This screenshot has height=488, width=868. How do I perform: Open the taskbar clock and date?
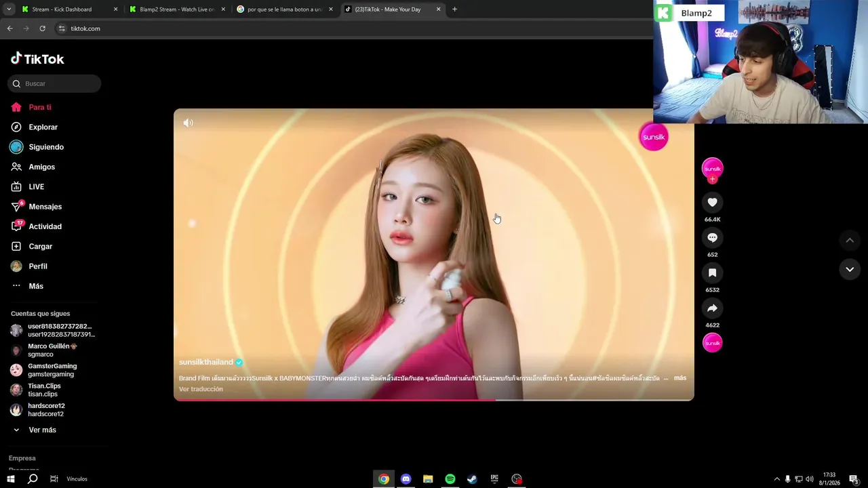click(x=829, y=479)
